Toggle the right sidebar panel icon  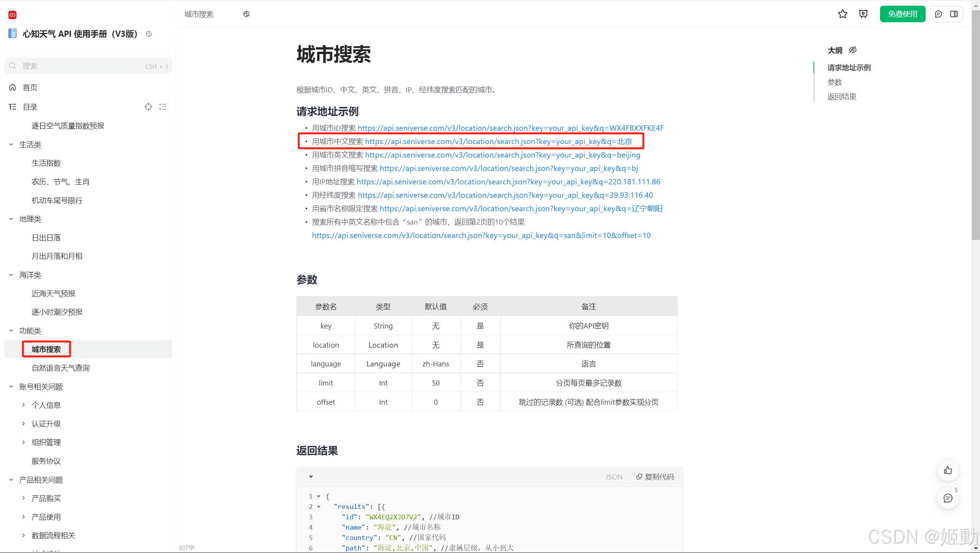pos(954,14)
